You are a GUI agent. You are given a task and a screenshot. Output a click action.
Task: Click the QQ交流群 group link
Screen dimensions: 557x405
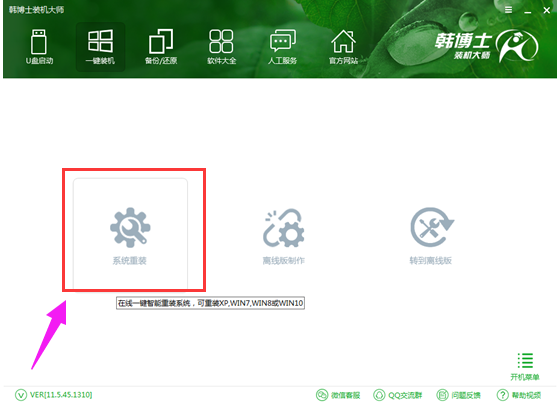pyautogui.click(x=398, y=395)
